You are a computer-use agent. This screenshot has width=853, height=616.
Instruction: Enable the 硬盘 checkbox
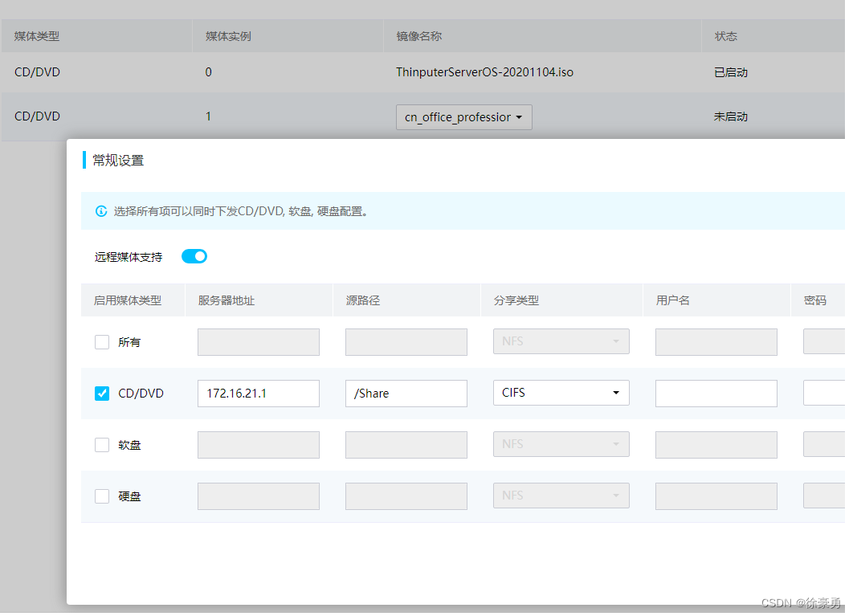coord(102,496)
